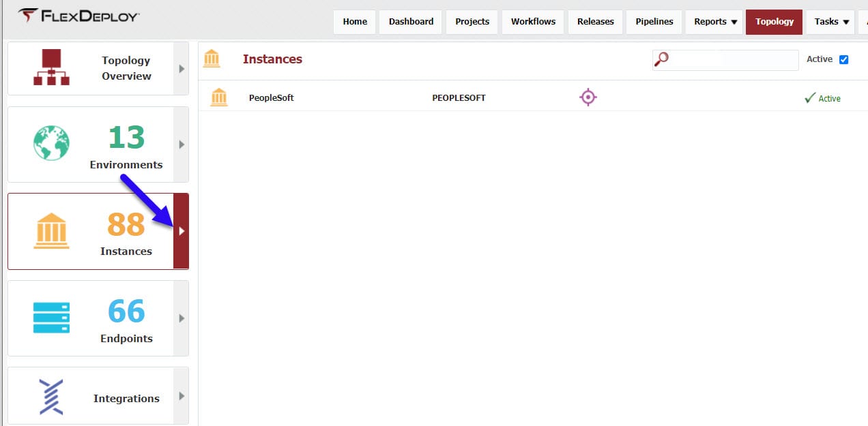Click the Instances building icon in sidebar
Viewport: 868px width, 426px height.
(51, 230)
